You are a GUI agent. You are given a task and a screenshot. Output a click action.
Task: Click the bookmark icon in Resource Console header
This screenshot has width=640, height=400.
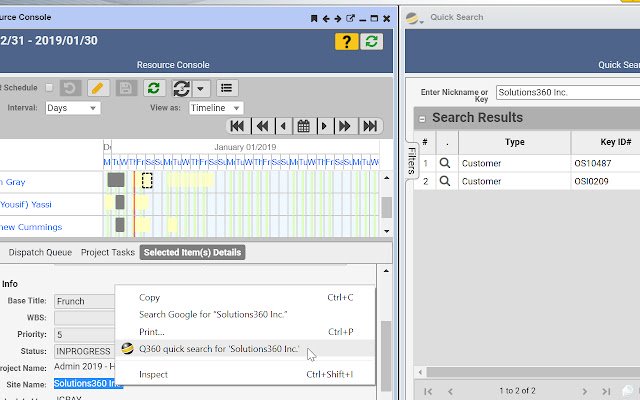314,18
